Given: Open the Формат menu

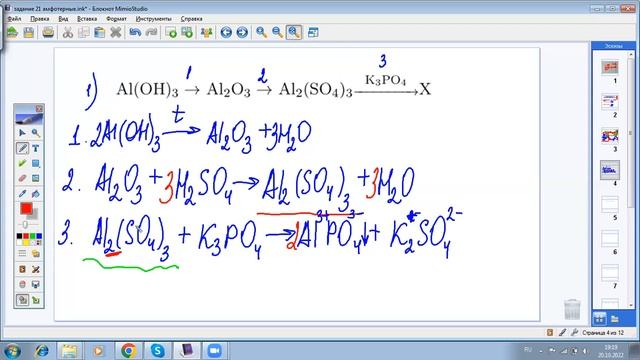Looking at the screenshot, I should pos(116,19).
